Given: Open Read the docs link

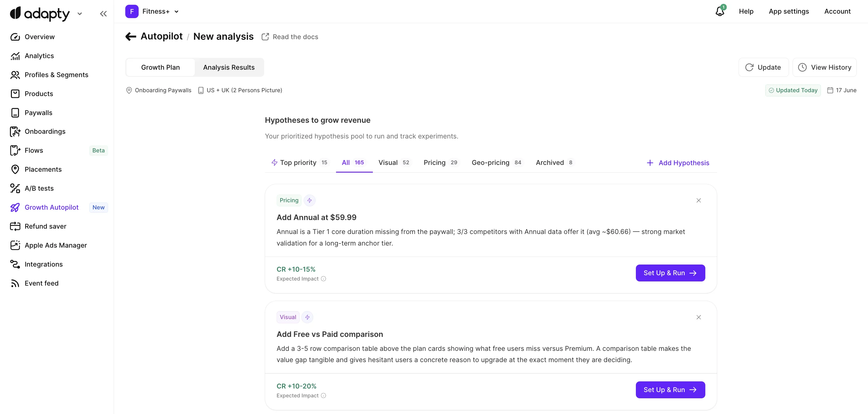Looking at the screenshot, I should [290, 37].
